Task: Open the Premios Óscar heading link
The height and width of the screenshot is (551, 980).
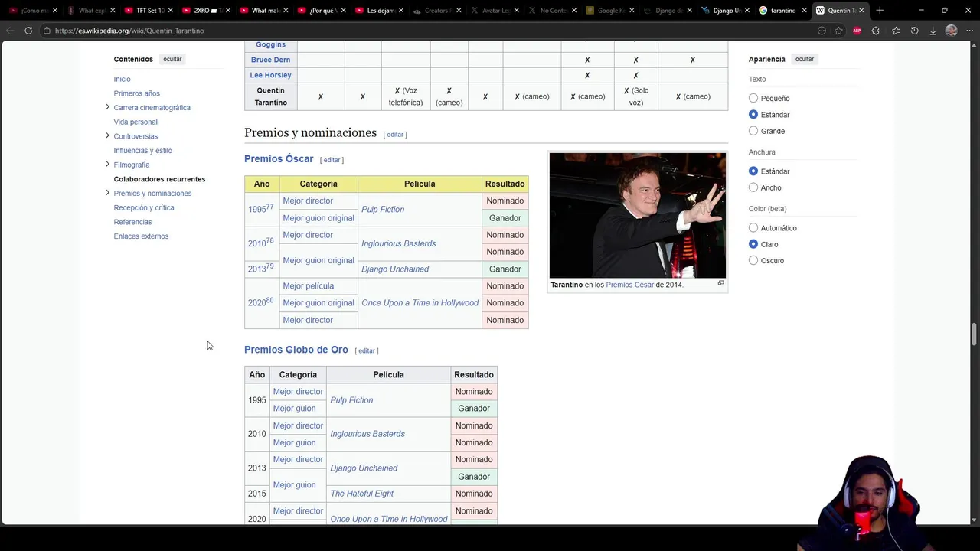Action: click(279, 158)
